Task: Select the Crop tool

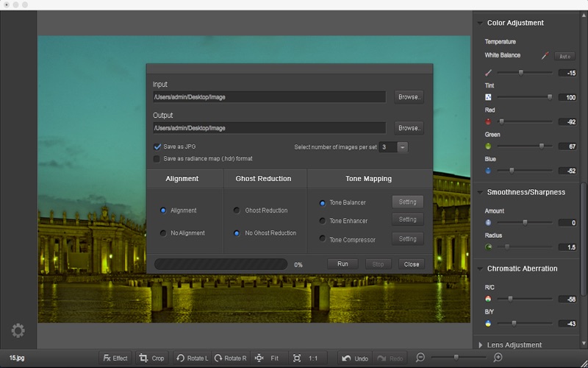Action: (x=152, y=358)
